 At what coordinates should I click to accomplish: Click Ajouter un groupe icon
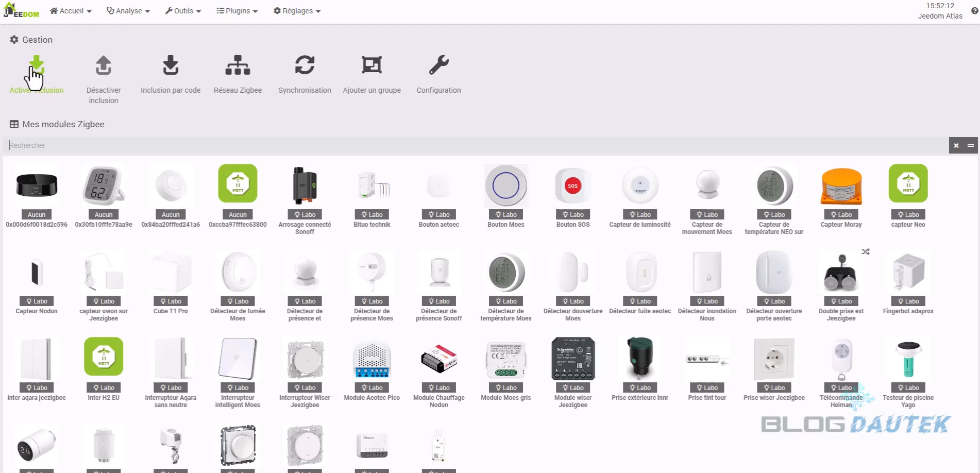(x=371, y=66)
